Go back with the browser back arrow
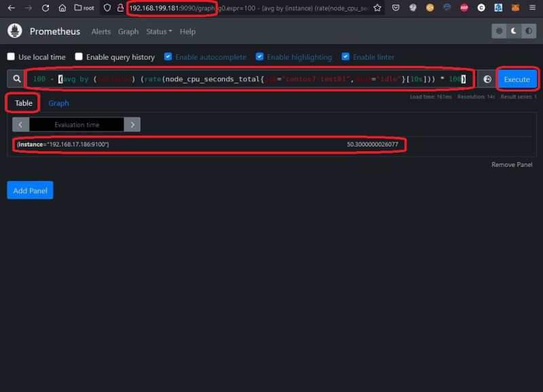Screen dimensions: 543x392 (12, 7)
